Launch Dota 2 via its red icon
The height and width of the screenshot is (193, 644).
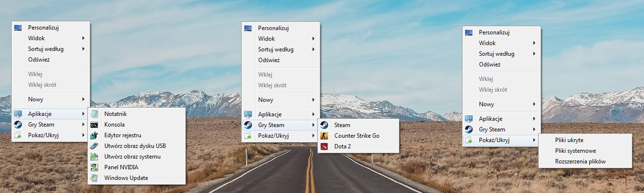point(324,146)
